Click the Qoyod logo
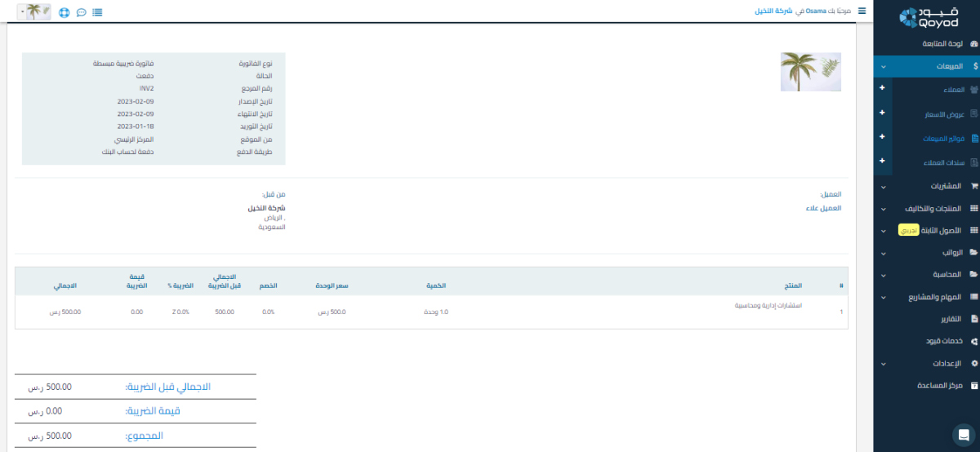This screenshot has height=452, width=980. 926,18
